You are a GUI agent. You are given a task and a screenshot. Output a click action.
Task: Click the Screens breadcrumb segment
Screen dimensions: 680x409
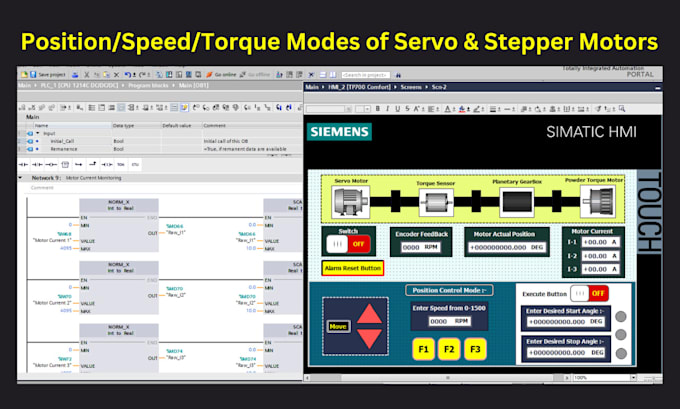pyautogui.click(x=411, y=87)
